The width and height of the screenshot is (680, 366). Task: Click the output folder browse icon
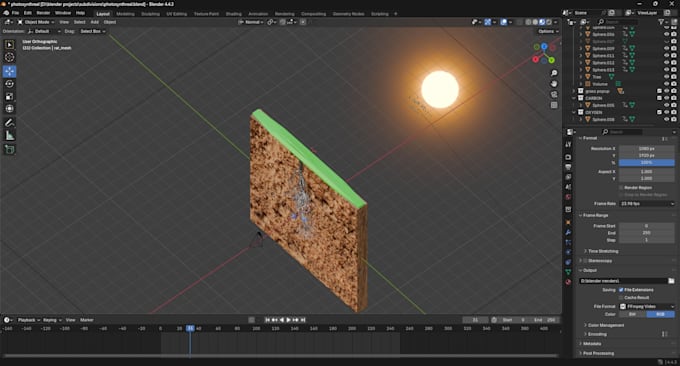671,281
